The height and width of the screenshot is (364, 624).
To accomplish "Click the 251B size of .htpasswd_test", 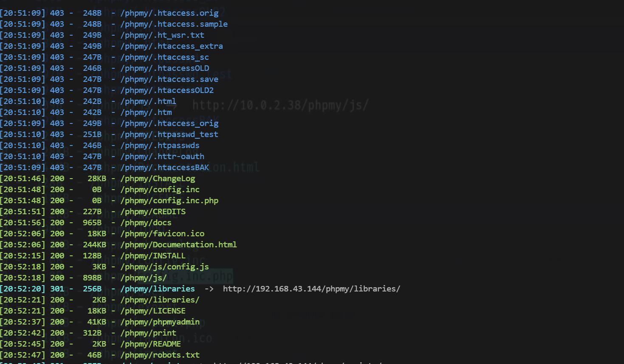I will point(92,134).
